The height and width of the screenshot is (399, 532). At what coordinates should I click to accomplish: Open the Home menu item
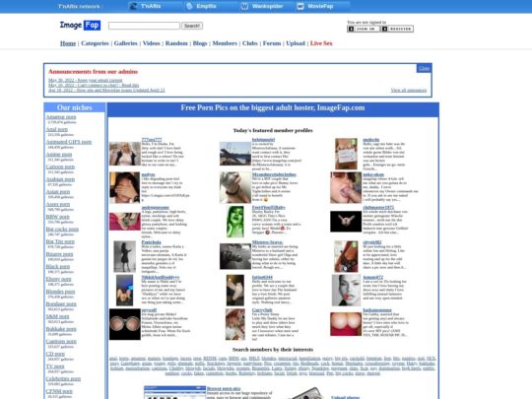68,43
